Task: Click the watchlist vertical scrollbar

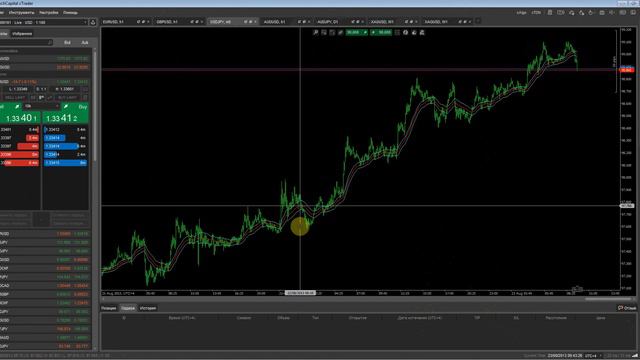Action: (95, 106)
